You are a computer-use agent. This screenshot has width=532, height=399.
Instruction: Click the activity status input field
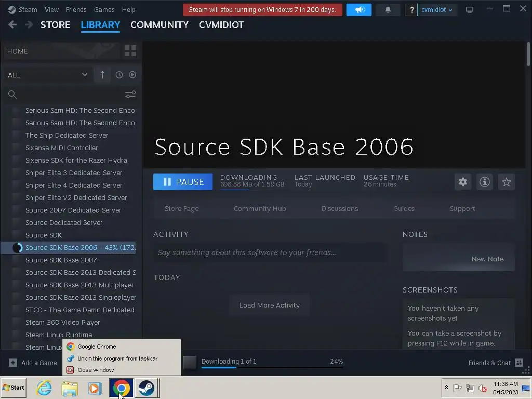tap(270, 252)
